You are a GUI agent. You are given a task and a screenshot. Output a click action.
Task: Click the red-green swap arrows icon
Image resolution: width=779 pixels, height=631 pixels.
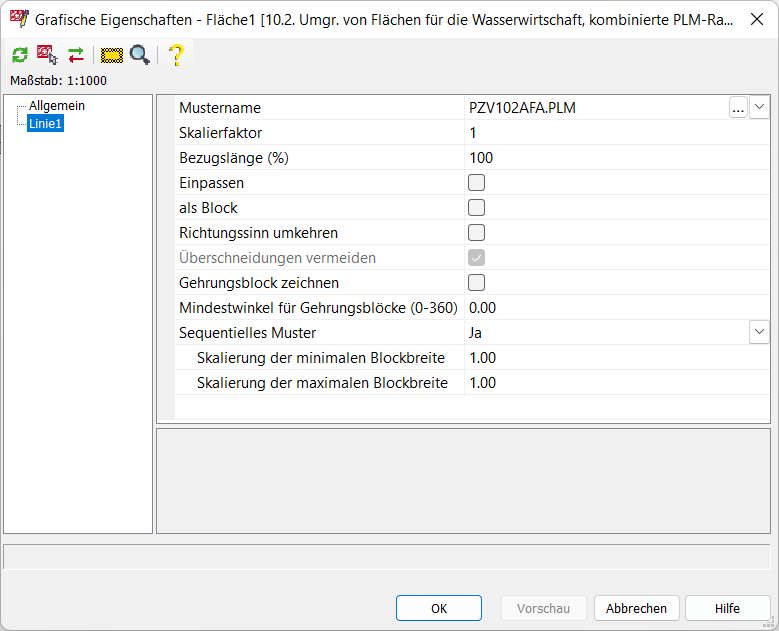76,55
